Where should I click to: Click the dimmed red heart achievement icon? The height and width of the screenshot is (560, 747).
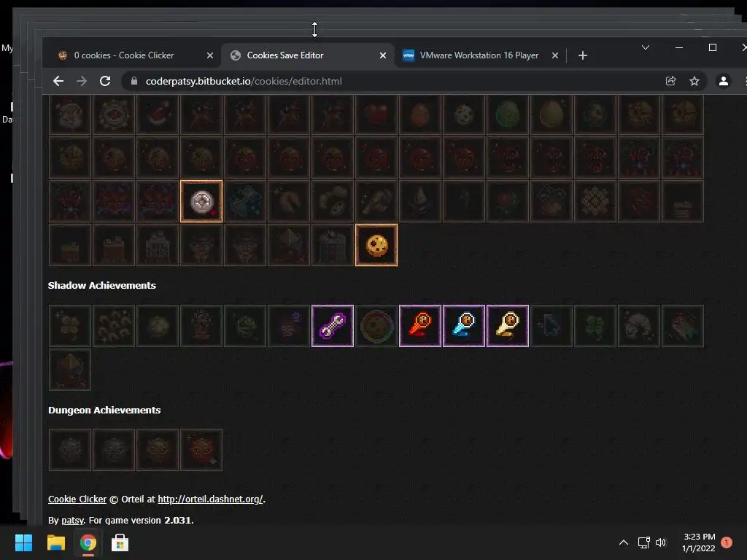click(376, 114)
